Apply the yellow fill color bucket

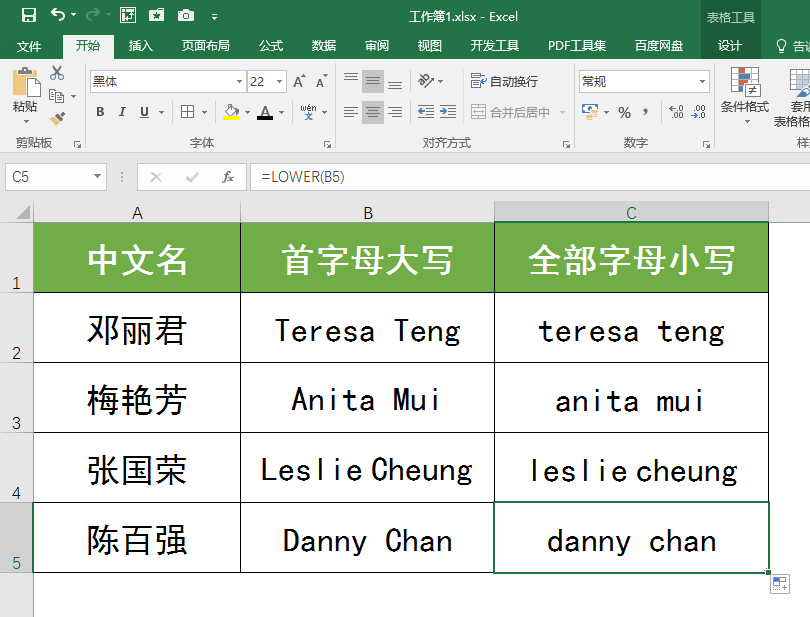(x=231, y=112)
